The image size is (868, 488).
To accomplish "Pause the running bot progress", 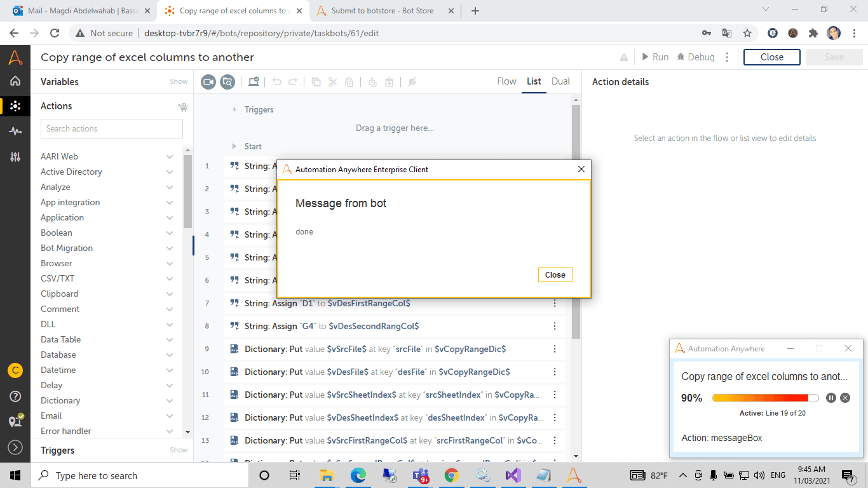I will (x=831, y=398).
